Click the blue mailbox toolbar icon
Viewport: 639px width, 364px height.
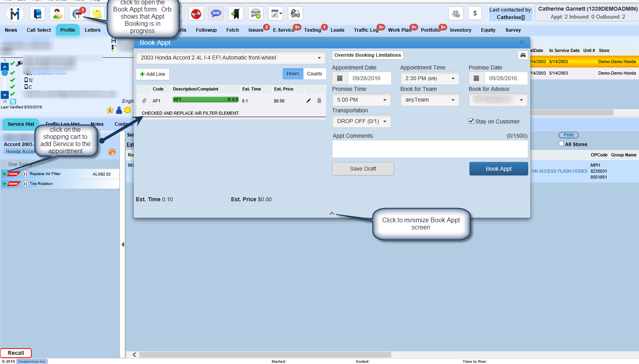coord(37,14)
